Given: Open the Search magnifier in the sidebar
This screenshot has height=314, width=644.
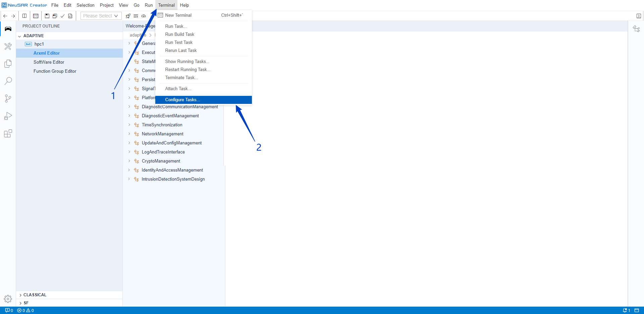Looking at the screenshot, I should coord(8,81).
